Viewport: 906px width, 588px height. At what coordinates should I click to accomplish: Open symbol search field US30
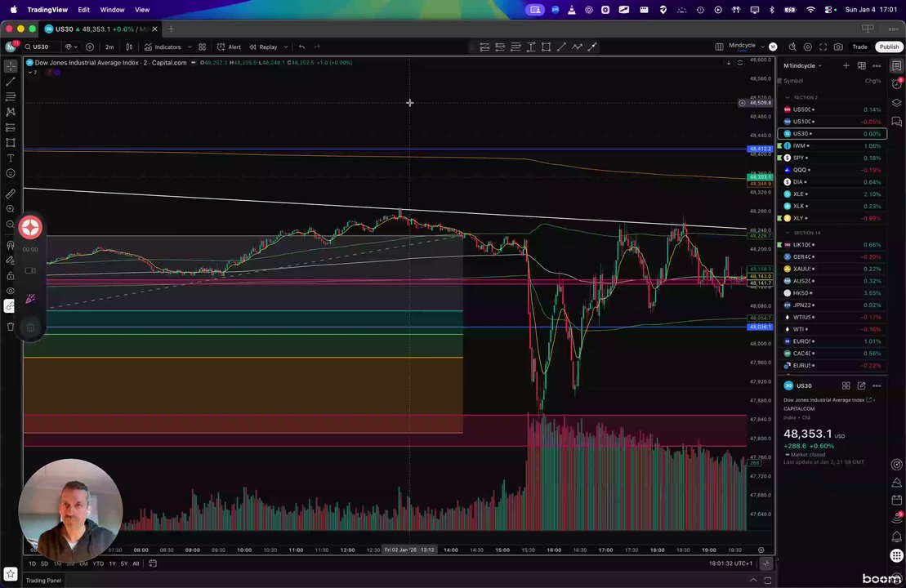coord(41,47)
